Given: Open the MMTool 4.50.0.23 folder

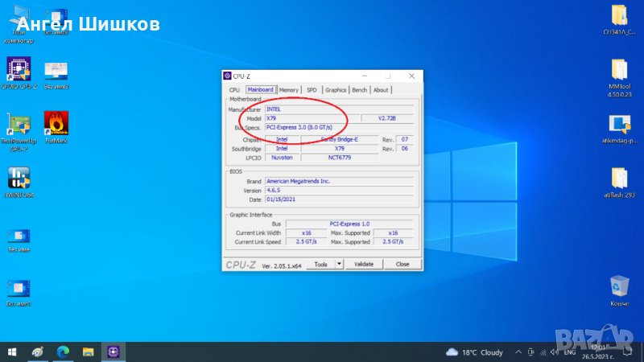Looking at the screenshot, I should tap(619, 71).
